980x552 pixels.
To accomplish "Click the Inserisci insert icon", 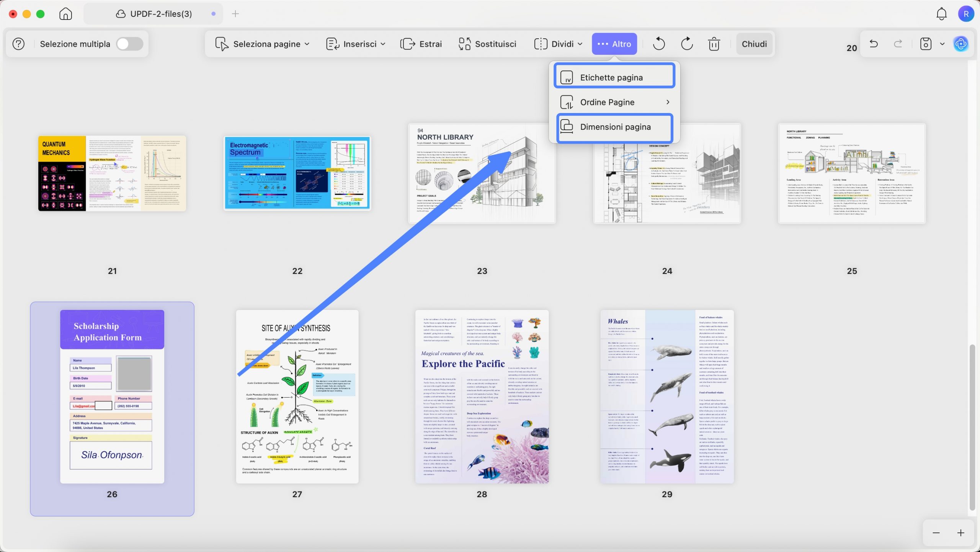I will [x=332, y=44].
